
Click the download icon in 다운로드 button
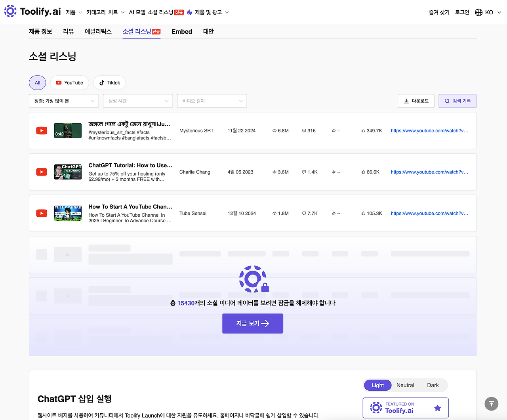[406, 101]
